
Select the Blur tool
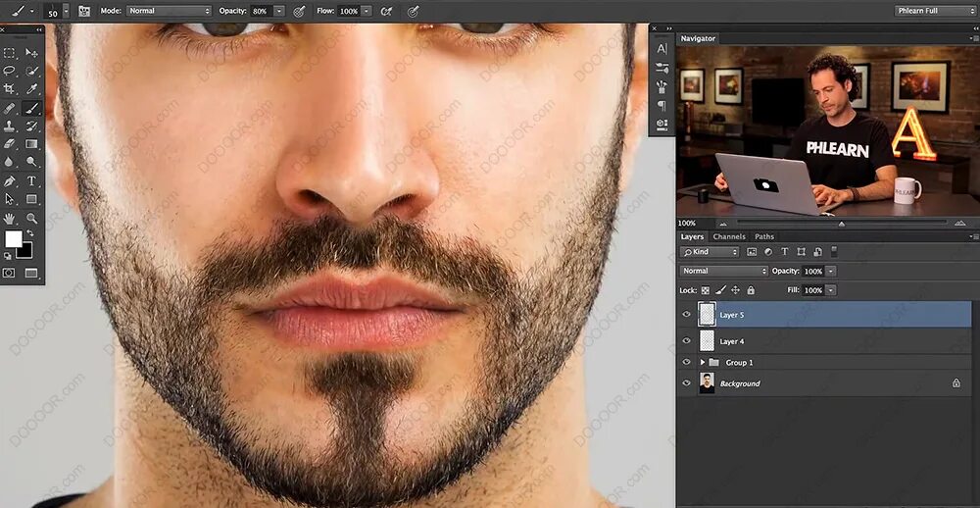(10, 162)
